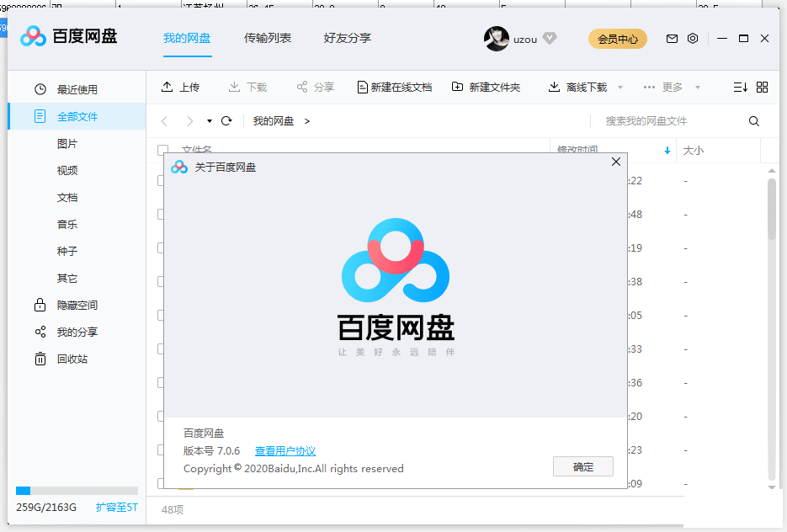This screenshot has height=532, width=787.
Task: Click the blue sort-direction arrow in 修改时间 column
Action: (x=667, y=151)
